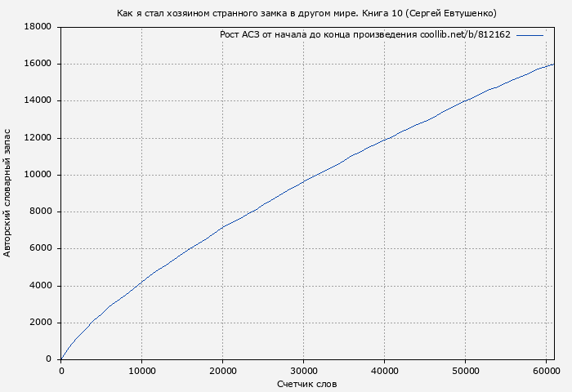Select the horizontal axis label Счетчик слов
The image size is (572, 392).
[x=306, y=384]
